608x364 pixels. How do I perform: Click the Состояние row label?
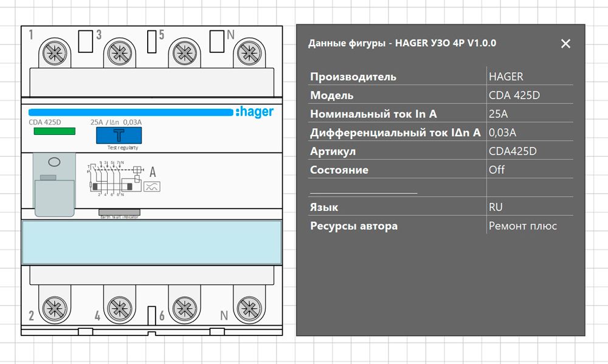[x=339, y=170]
